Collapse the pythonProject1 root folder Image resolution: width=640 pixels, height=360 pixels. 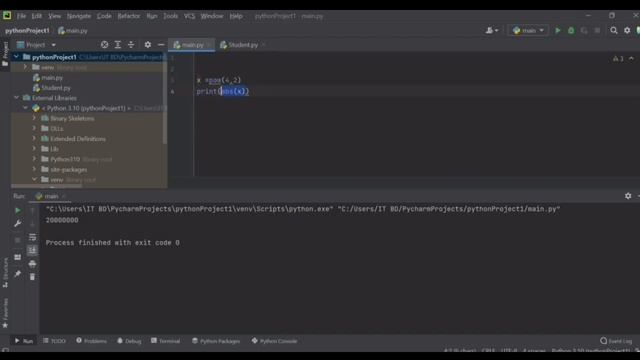click(x=16, y=57)
